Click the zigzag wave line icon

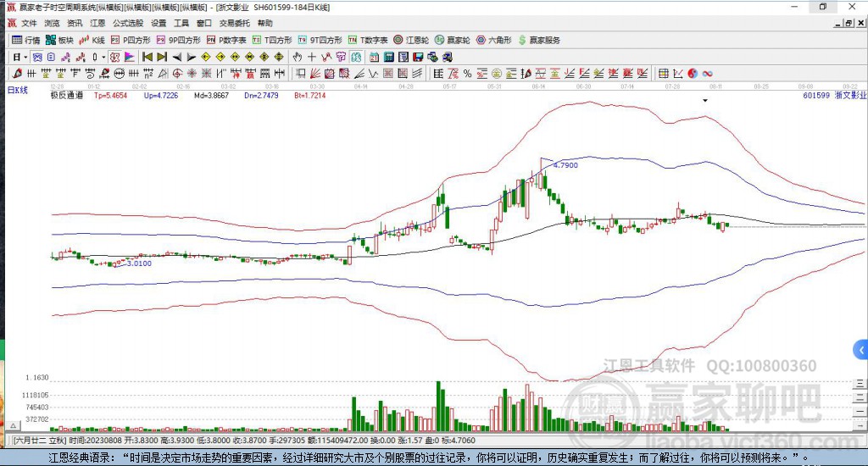(373, 74)
